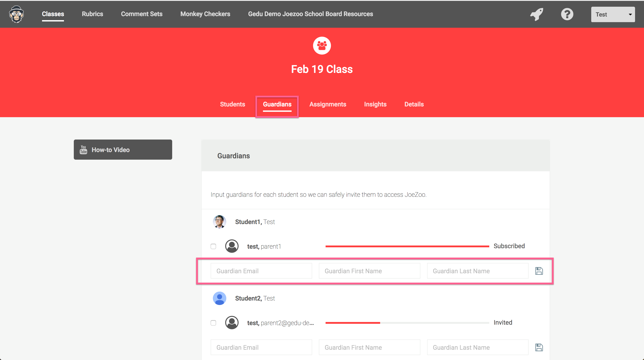Image resolution: width=644 pixels, height=360 pixels.
Task: Open the Insights tab
Action: [x=375, y=104]
